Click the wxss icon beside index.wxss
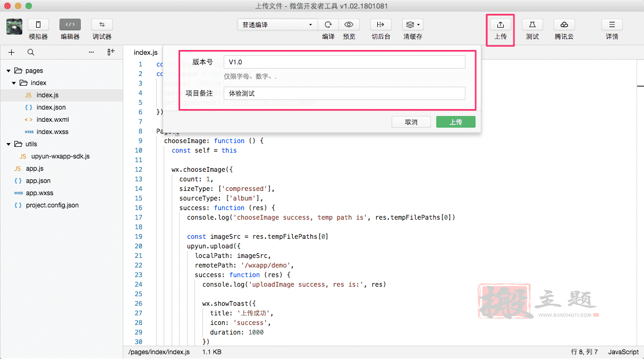The image size is (644, 359). click(29, 132)
